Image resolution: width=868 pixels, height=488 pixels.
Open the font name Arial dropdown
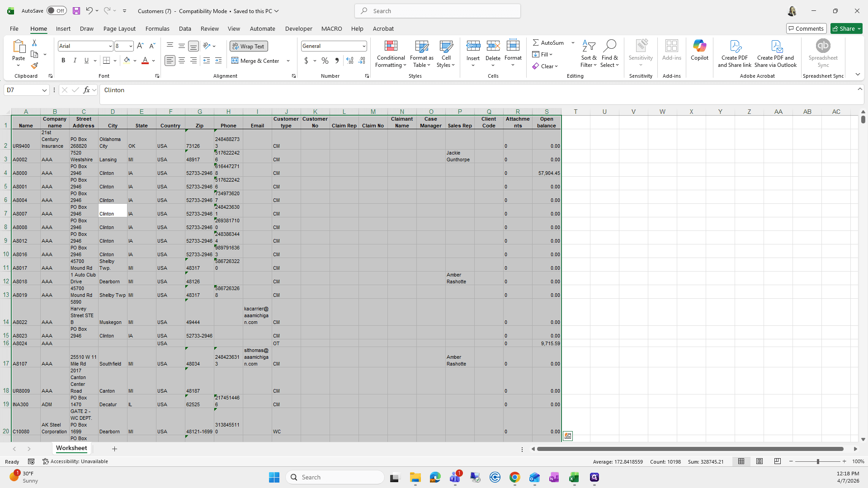pos(110,46)
